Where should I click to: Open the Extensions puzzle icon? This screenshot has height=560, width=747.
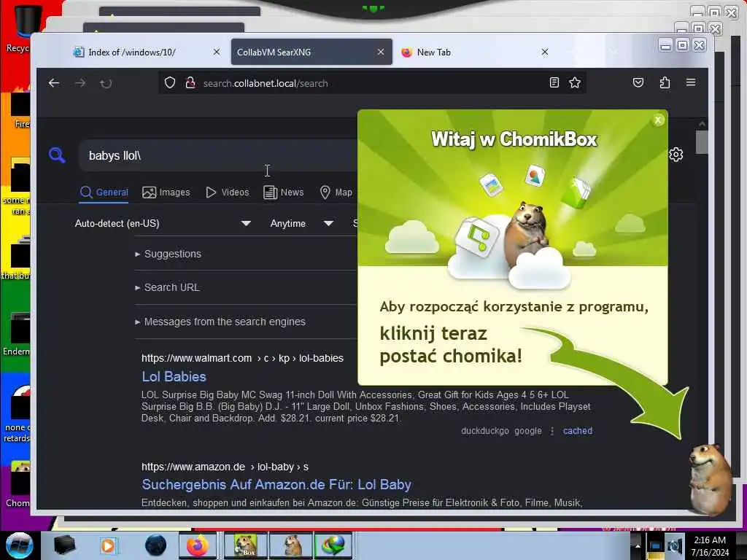pos(665,83)
